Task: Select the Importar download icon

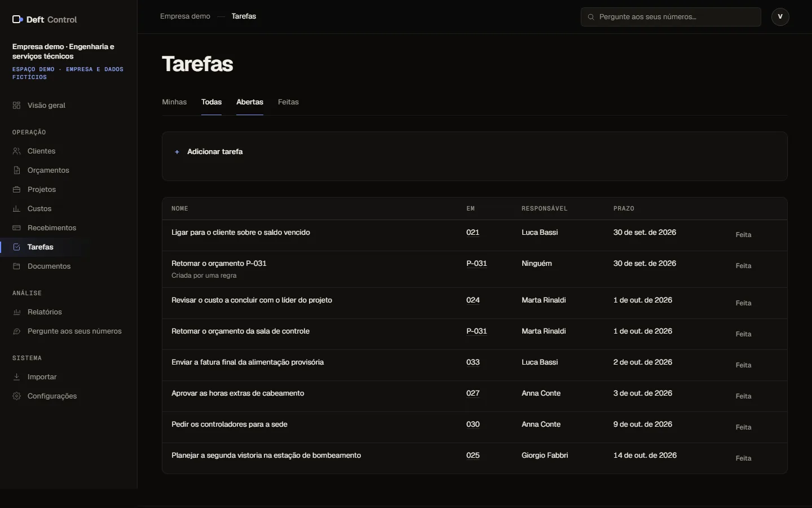Action: pyautogui.click(x=16, y=377)
